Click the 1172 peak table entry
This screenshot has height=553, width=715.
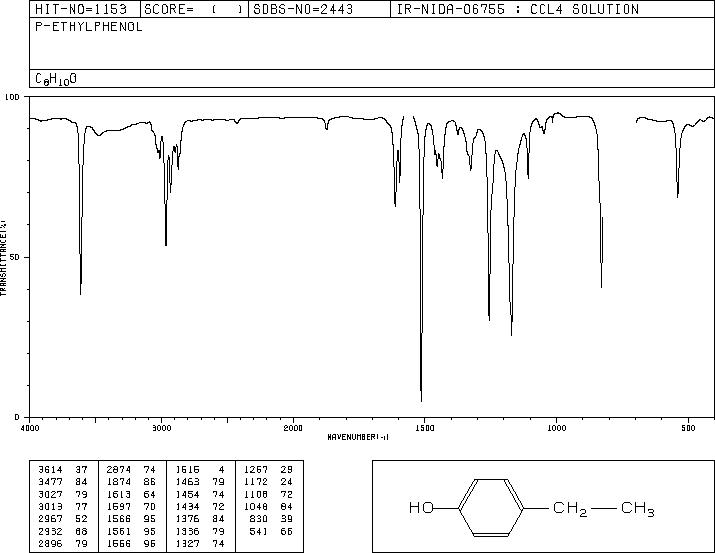click(x=268, y=482)
